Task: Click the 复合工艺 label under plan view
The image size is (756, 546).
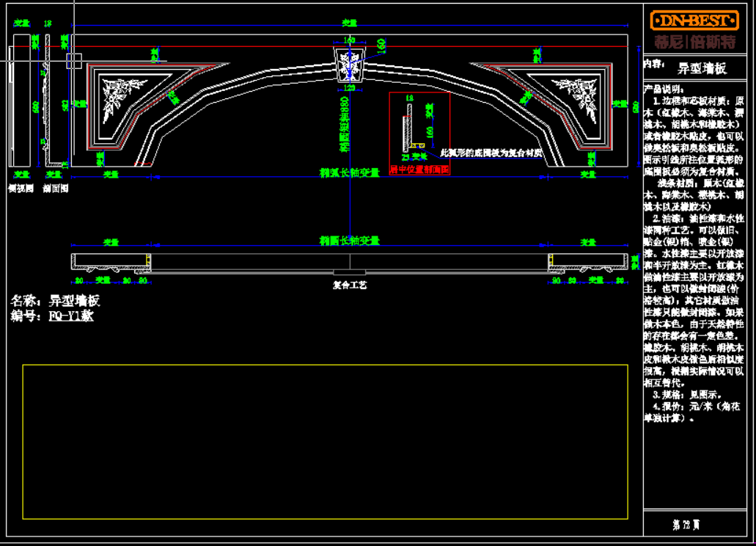Action: click(x=349, y=284)
